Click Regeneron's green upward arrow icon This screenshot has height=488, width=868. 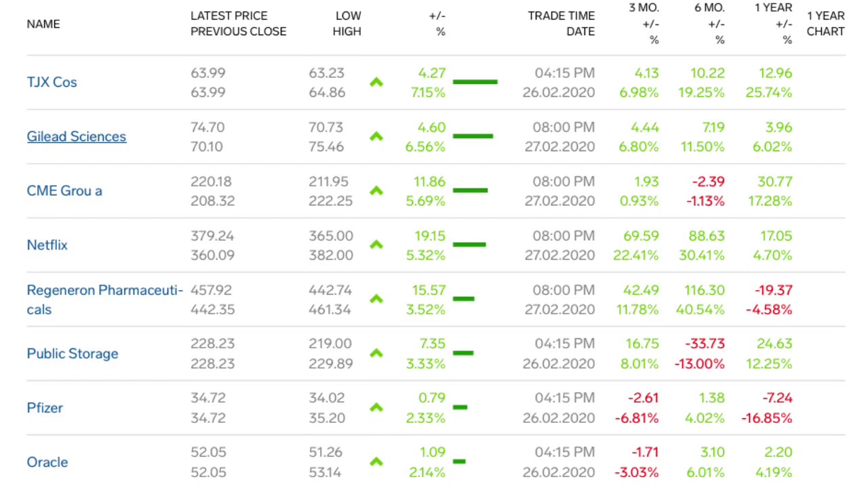pyautogui.click(x=376, y=300)
